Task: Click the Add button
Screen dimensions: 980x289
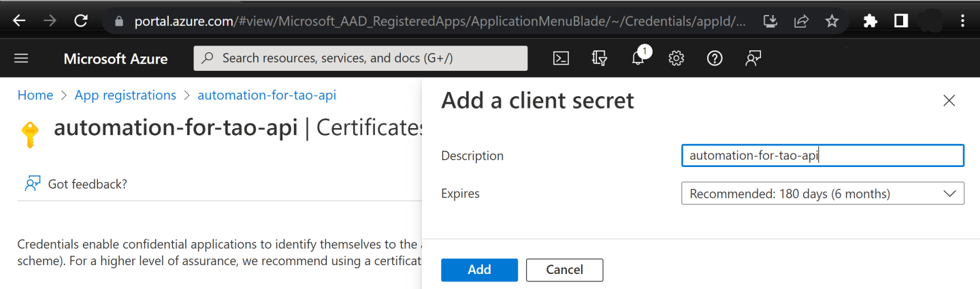Action: (x=479, y=270)
